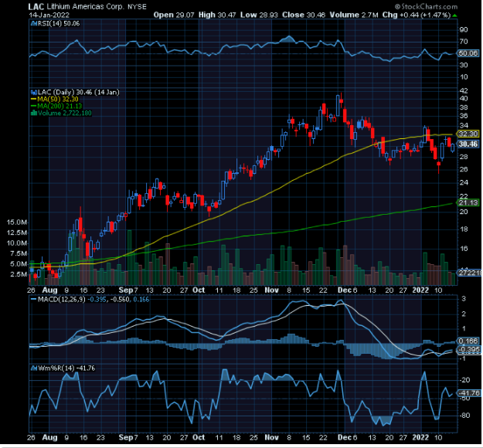Image resolution: width=483 pixels, height=448 pixels.
Task: Open the StockCharts.com attribution link
Action: [x=426, y=6]
